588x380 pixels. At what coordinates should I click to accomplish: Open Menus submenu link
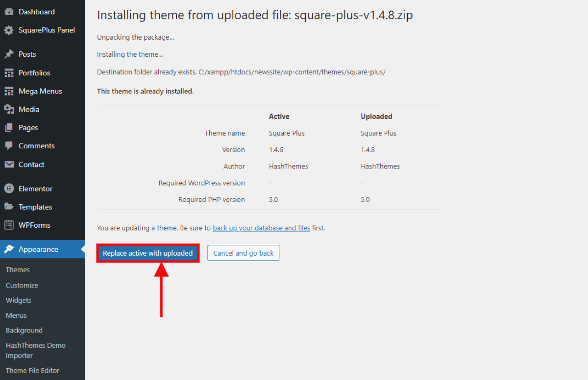coord(16,315)
